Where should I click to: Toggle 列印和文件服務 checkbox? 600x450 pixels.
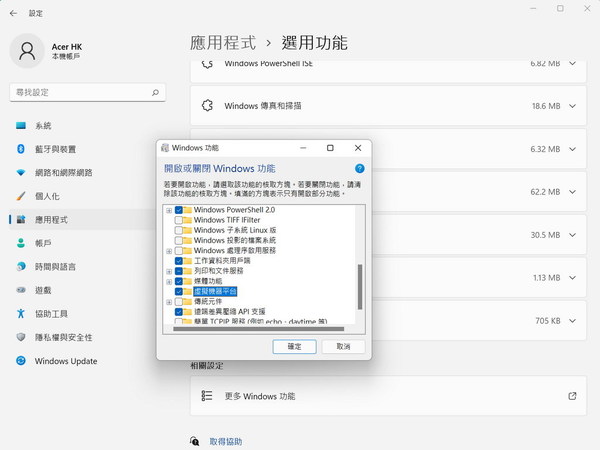(179, 271)
